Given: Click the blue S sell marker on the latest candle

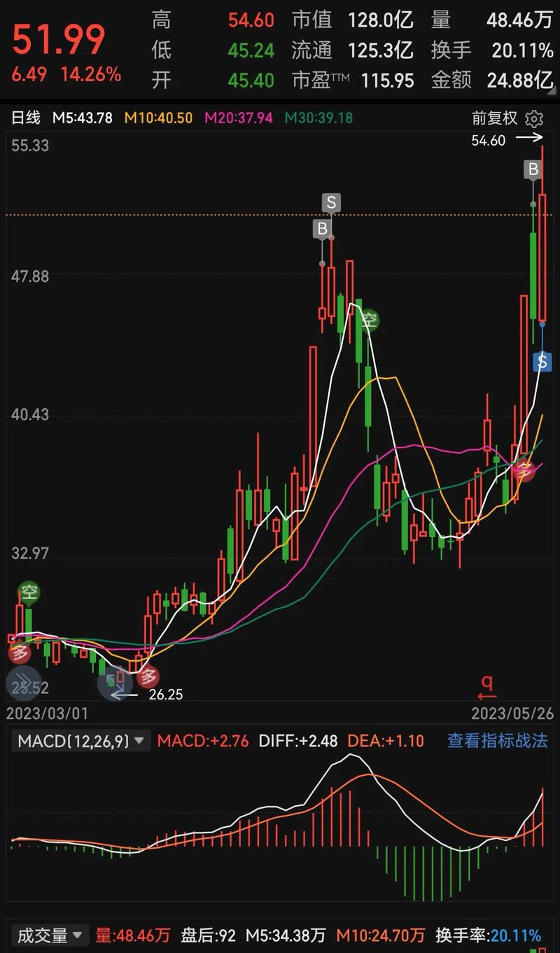Looking at the screenshot, I should (542, 361).
